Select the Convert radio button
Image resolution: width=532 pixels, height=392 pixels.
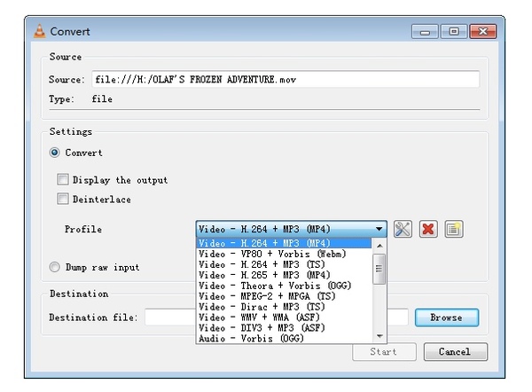pos(55,153)
